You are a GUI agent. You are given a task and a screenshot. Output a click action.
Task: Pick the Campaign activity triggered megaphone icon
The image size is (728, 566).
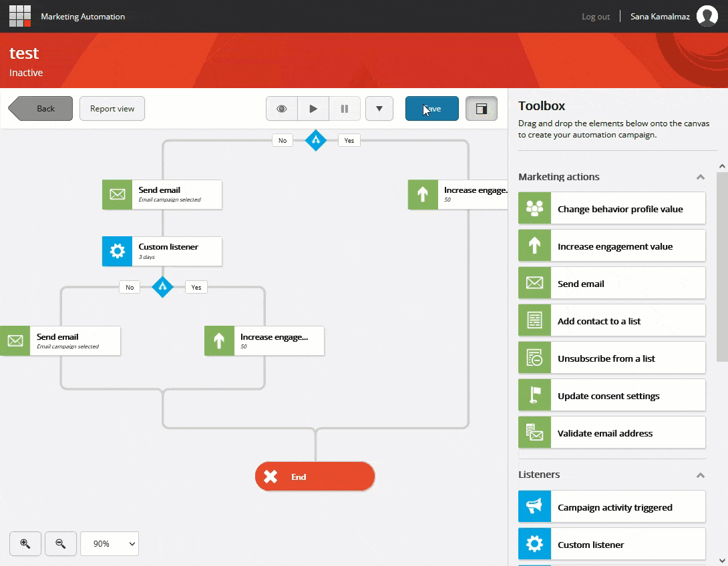[x=535, y=507]
